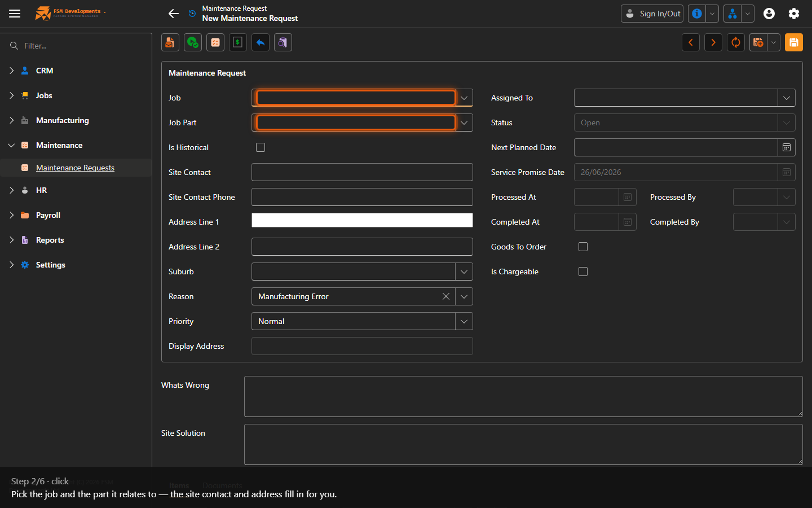Go back using header arrow

174,14
